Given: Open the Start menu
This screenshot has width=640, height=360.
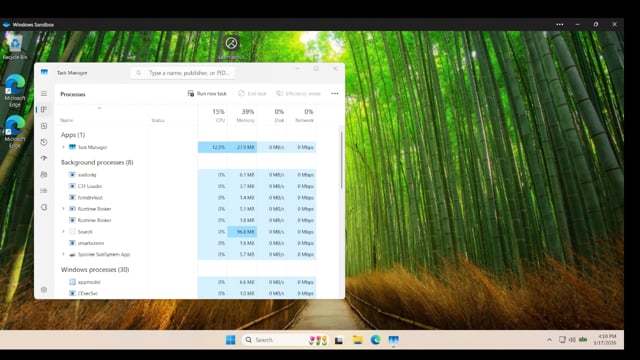Looking at the screenshot, I should (x=231, y=340).
